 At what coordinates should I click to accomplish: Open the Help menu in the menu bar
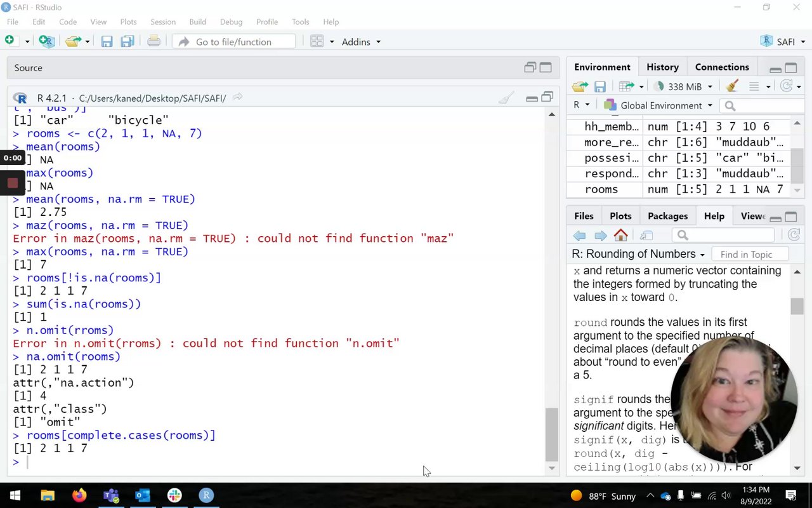[331, 22]
